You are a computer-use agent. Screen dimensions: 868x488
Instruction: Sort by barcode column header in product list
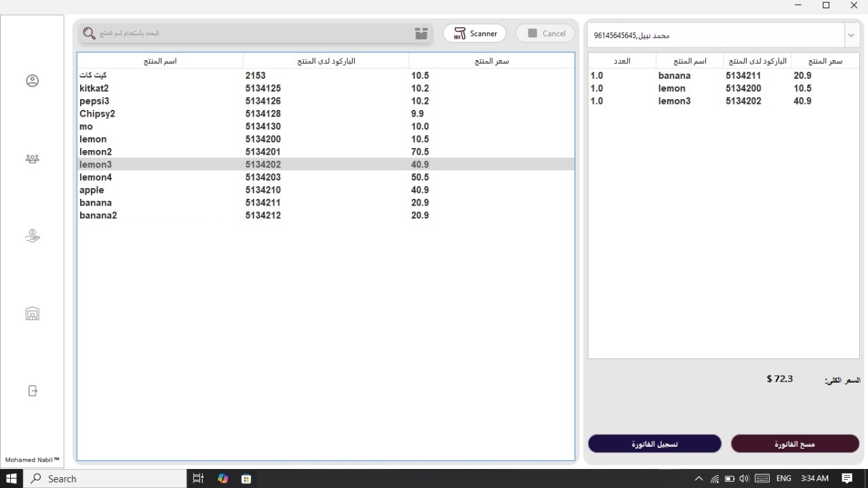326,61
